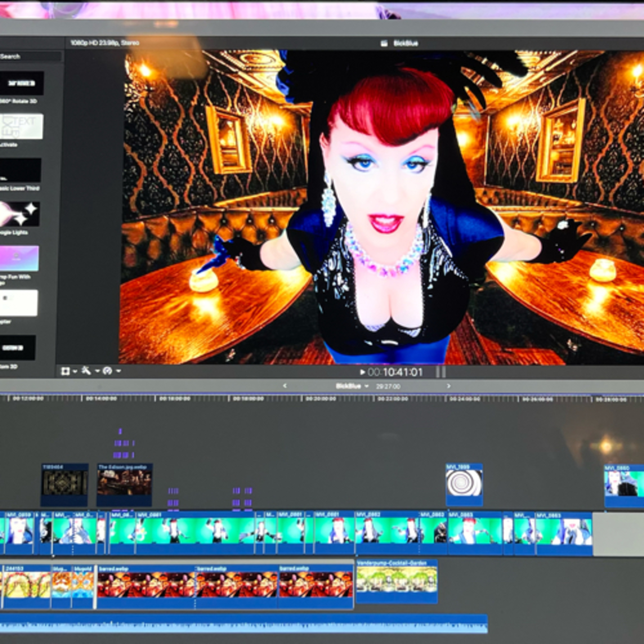Open the magic wand enhancements icon
The height and width of the screenshot is (644, 644).
86,370
